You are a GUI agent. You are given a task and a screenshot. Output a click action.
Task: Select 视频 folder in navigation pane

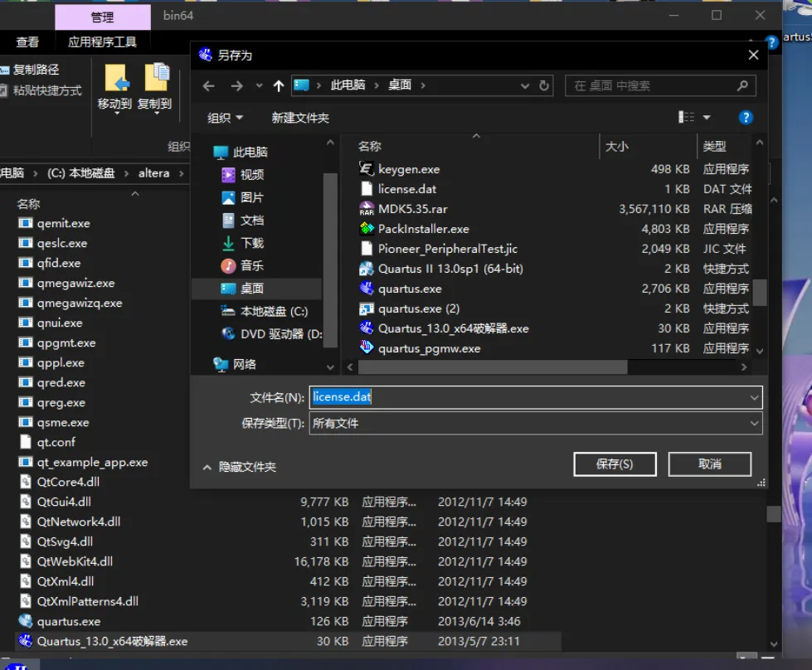coord(243,175)
